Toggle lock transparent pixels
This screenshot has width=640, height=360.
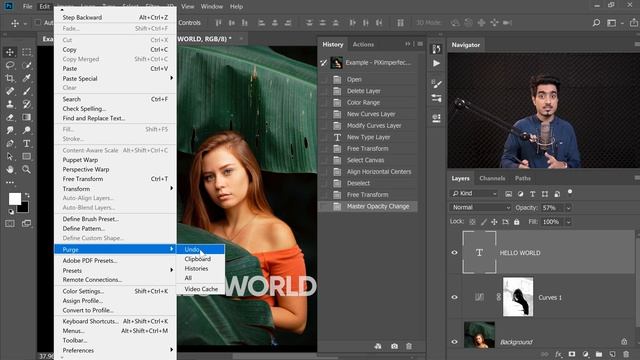pos(472,222)
